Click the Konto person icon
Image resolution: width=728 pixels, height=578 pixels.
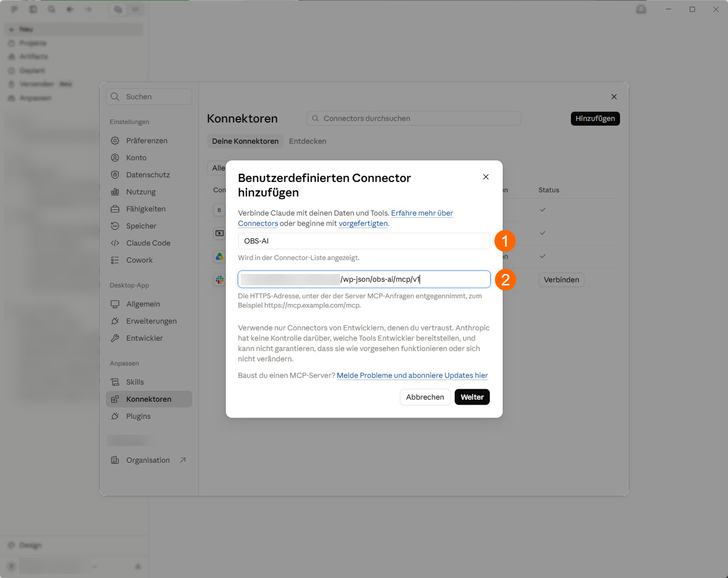click(x=115, y=158)
